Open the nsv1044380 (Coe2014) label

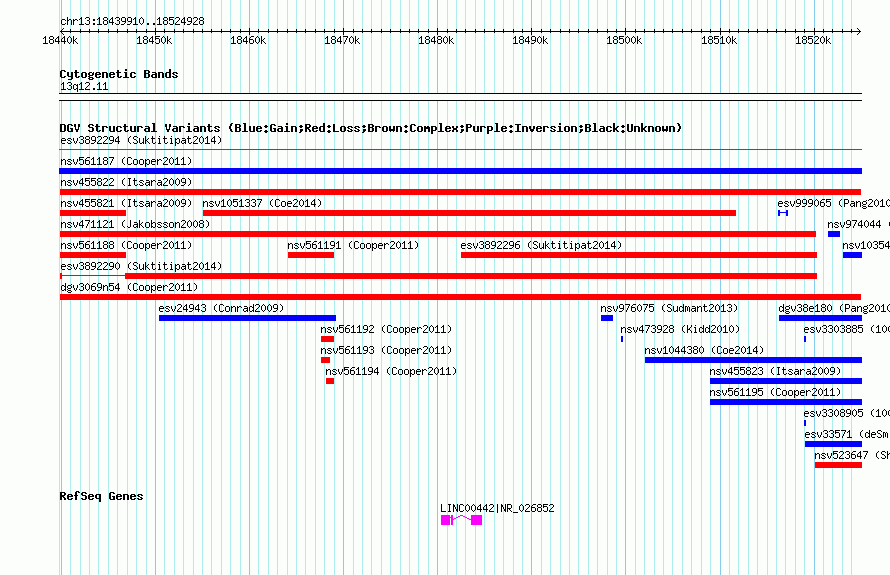point(704,350)
